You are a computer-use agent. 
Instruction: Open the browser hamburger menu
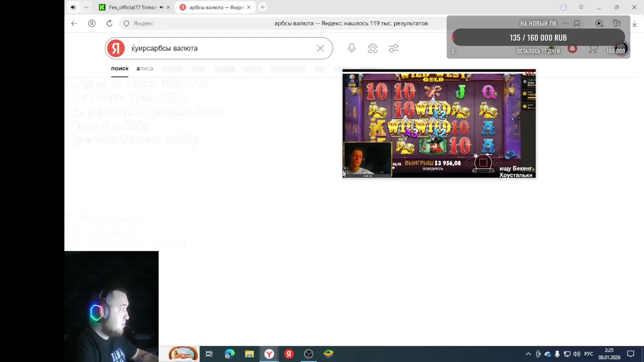[x=581, y=7]
